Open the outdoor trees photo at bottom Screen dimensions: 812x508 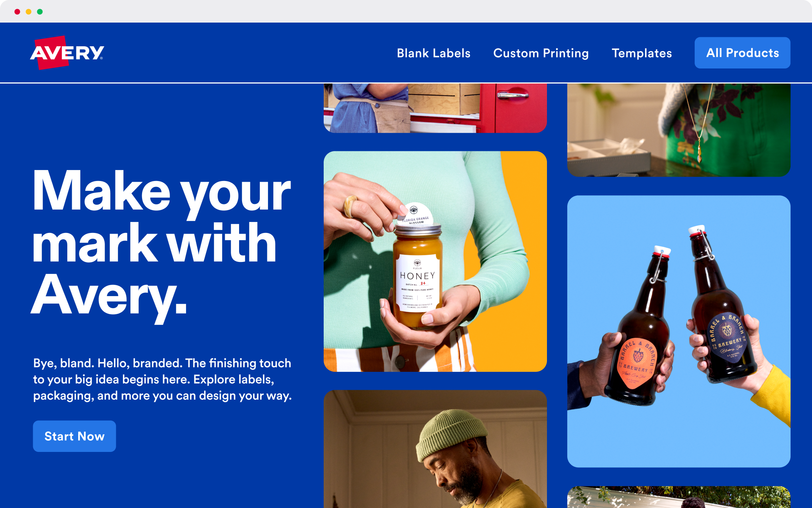[679, 497]
